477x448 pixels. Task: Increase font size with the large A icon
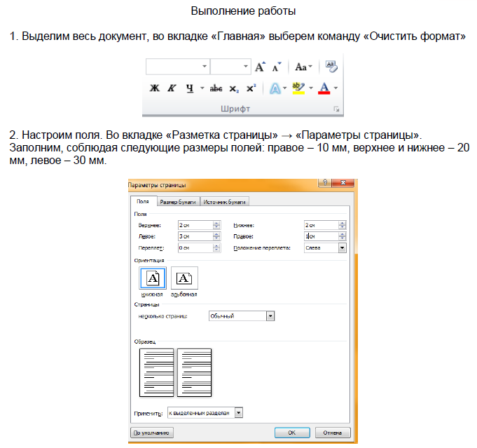coord(260,67)
